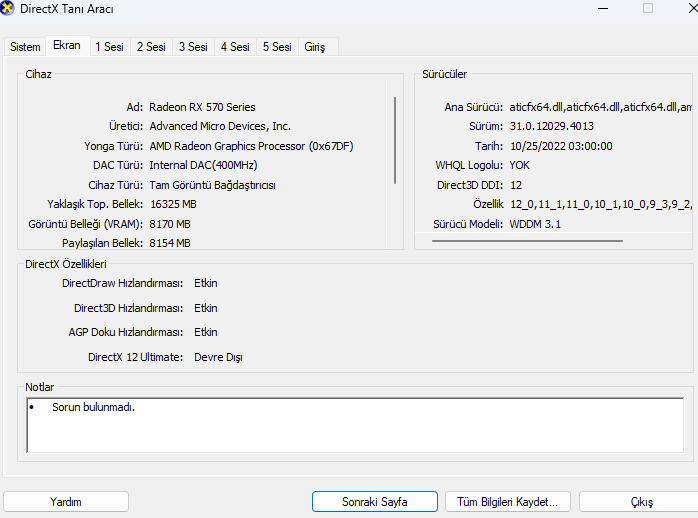This screenshot has width=698, height=518.
Task: Select the text Radeon RX 570 Series
Action: point(202,107)
